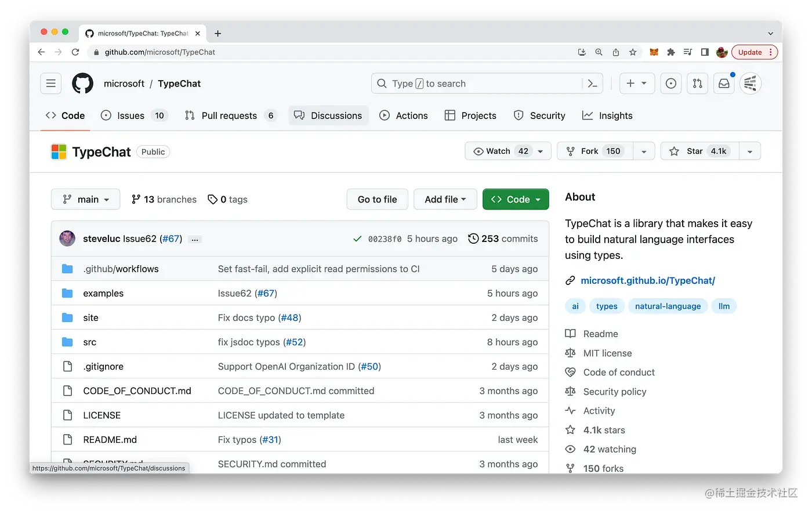The image size is (812, 513).
Task: Reload the page in browser
Action: tap(75, 52)
